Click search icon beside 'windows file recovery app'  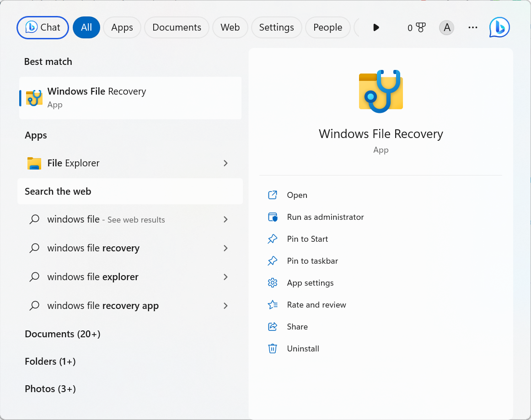[x=34, y=306]
